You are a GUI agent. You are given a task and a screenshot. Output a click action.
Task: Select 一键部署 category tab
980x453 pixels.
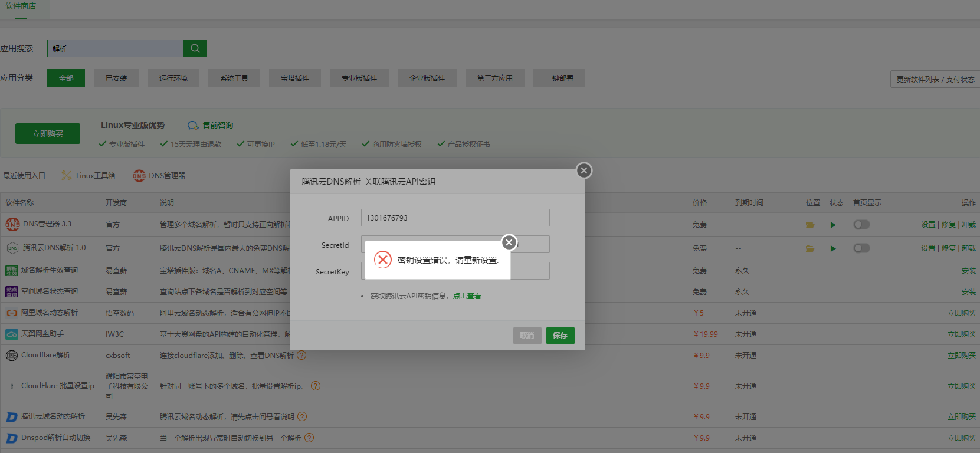pos(559,78)
